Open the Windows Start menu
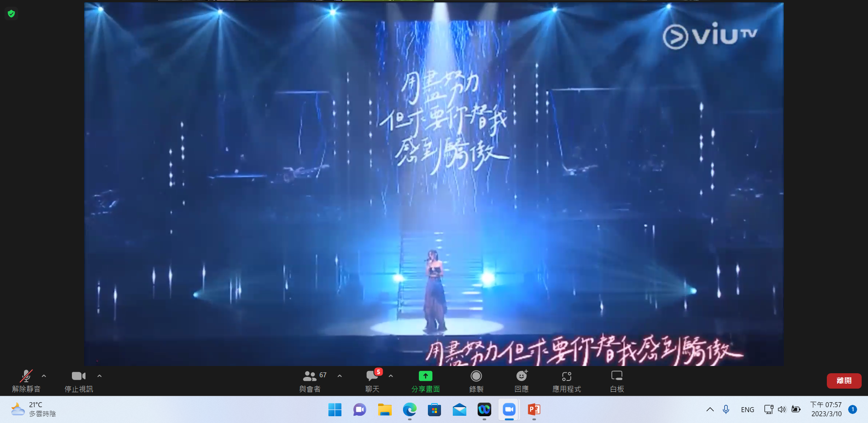The width and height of the screenshot is (868, 423). (x=335, y=410)
